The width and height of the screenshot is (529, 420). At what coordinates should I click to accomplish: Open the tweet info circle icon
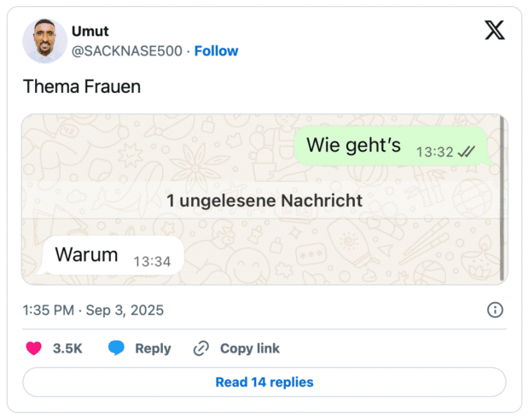click(494, 310)
